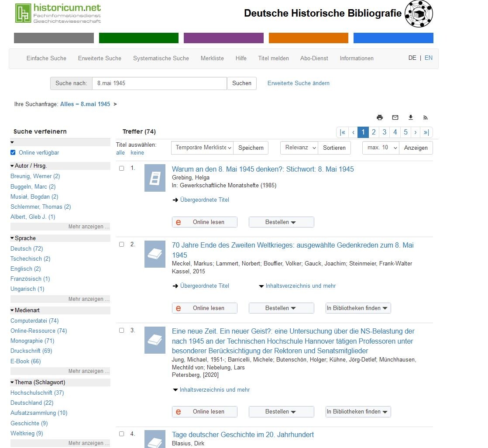The height and width of the screenshot is (448, 488).
Task: Expand Bestellen dropdown for first result
Action: pos(281,222)
